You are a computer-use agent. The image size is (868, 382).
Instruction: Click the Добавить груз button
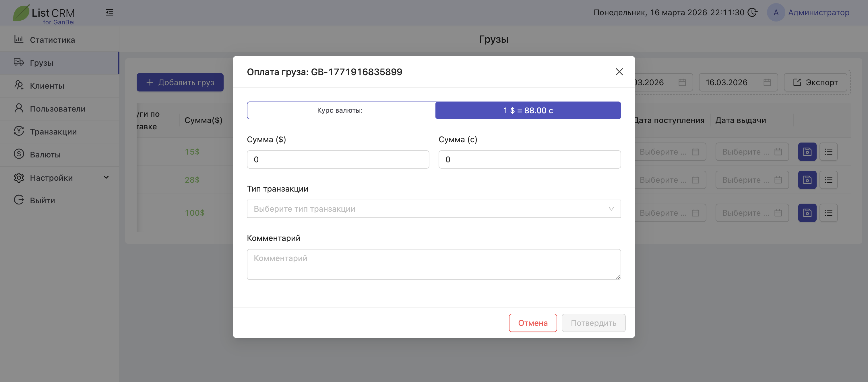pos(180,83)
